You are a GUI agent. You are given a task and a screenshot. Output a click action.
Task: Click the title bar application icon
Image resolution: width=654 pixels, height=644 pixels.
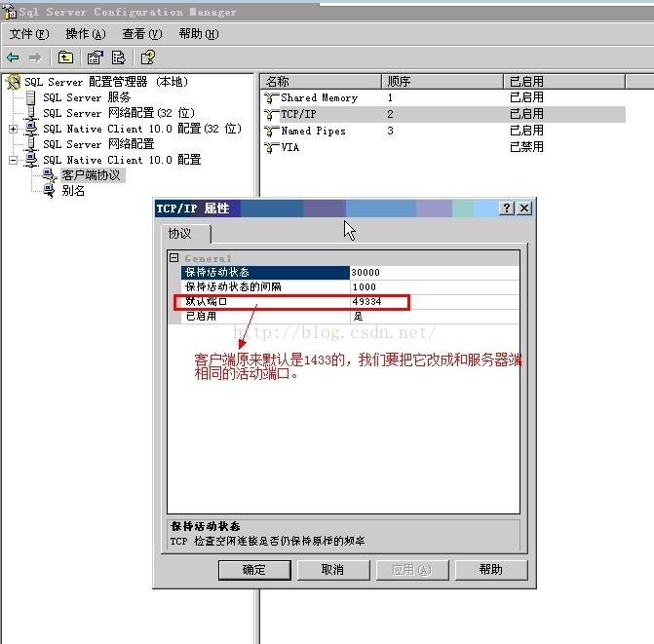[x=10, y=12]
